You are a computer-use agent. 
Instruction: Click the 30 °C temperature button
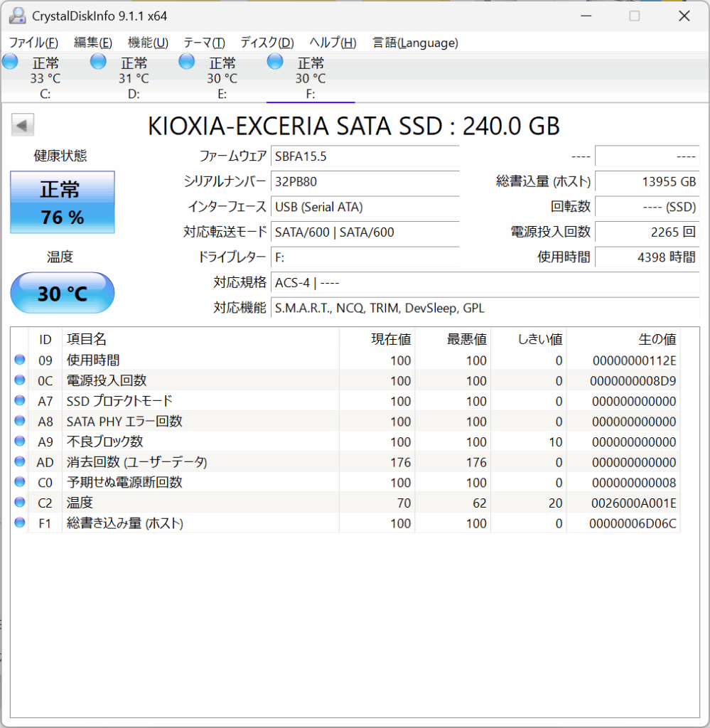(63, 293)
